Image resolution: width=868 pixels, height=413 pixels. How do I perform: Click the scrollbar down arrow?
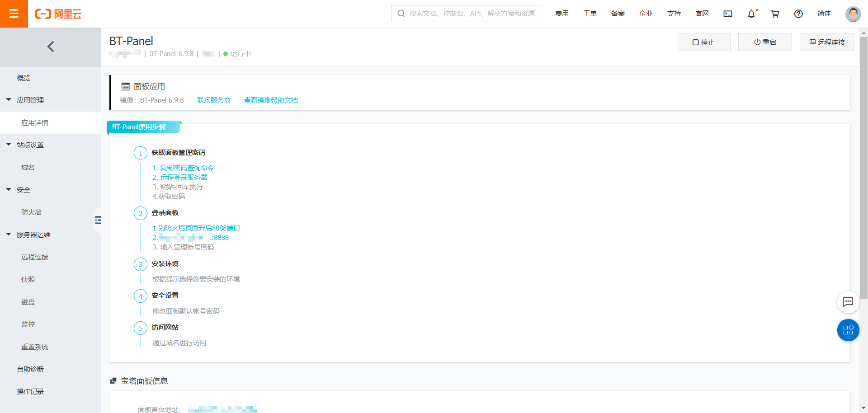pyautogui.click(x=863, y=408)
